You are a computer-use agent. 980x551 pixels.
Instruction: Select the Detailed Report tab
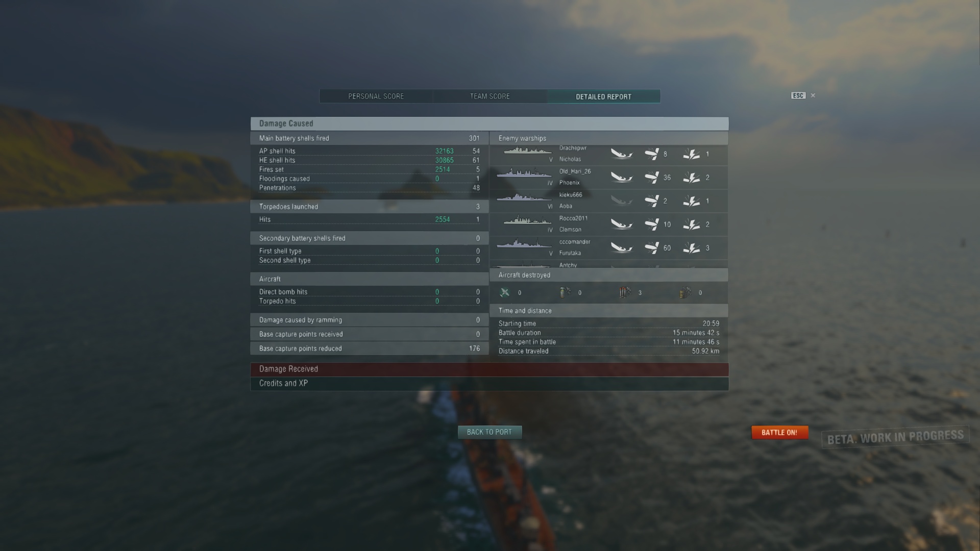(604, 96)
